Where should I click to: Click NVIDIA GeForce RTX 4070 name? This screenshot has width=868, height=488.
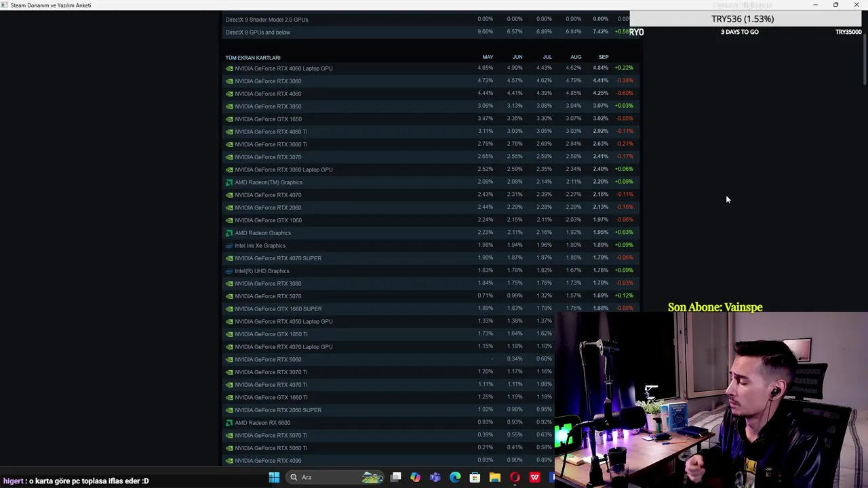(x=268, y=195)
